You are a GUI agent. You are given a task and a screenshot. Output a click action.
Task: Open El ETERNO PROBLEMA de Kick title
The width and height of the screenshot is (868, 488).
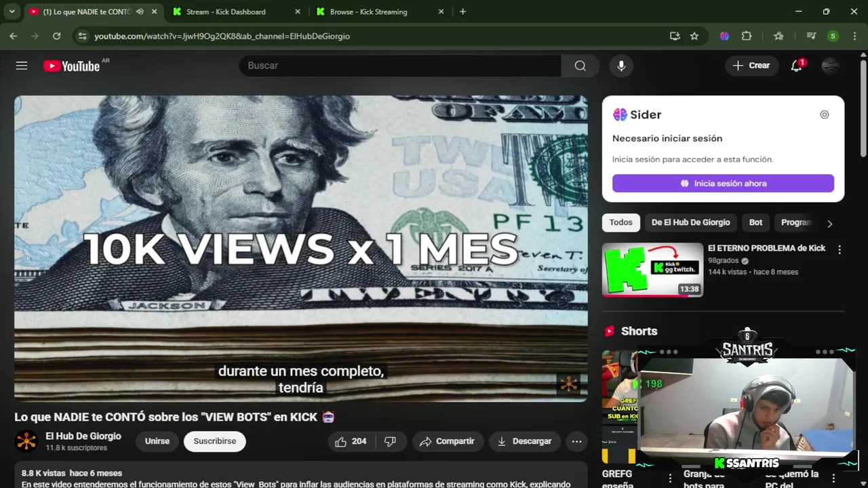766,248
